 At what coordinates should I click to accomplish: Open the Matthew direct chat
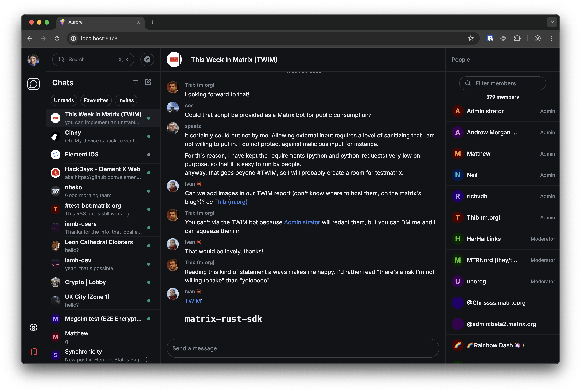point(103,337)
